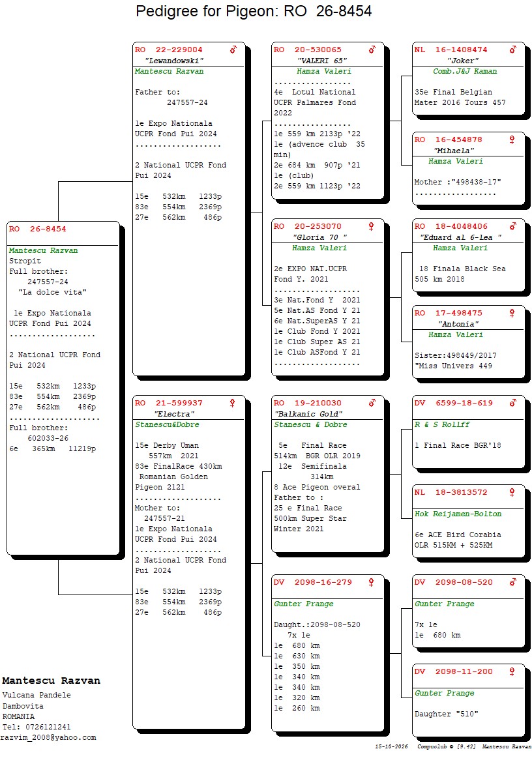
Task: Click the female symbol on RO 21-599937 card
Action: [x=232, y=403]
